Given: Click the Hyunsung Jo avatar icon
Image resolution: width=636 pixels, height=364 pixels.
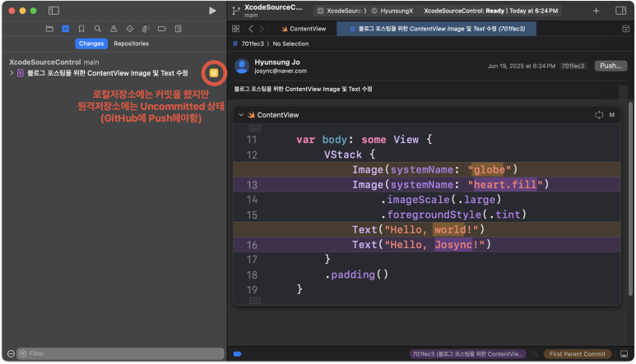Looking at the screenshot, I should coord(242,66).
